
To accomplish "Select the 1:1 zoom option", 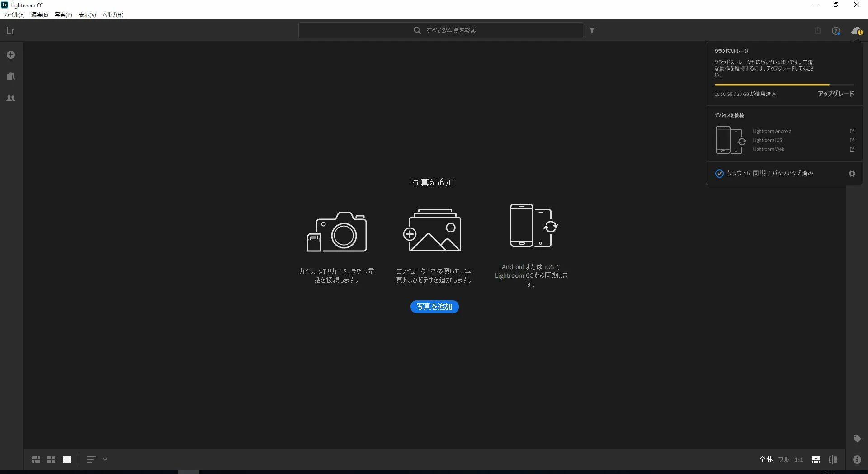I will [799, 460].
